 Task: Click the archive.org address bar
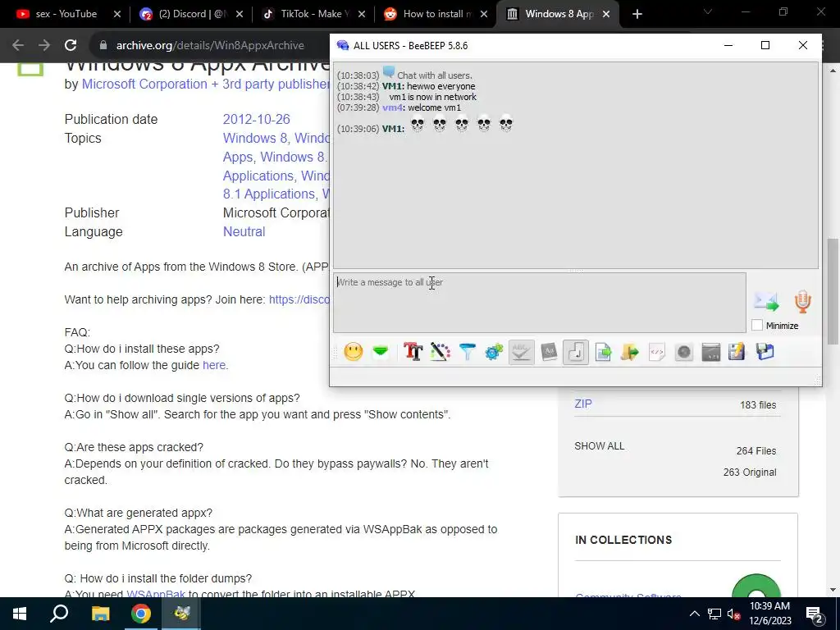[x=210, y=46]
